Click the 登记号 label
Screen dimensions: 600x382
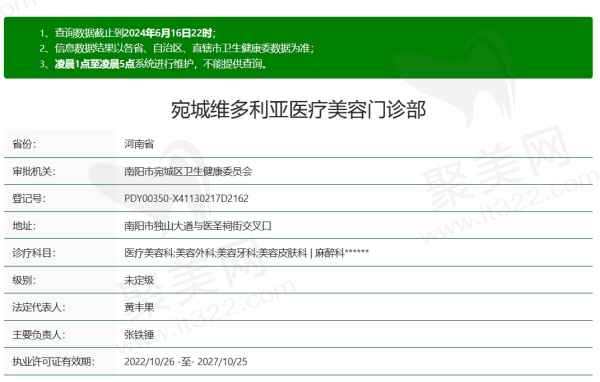coord(29,199)
